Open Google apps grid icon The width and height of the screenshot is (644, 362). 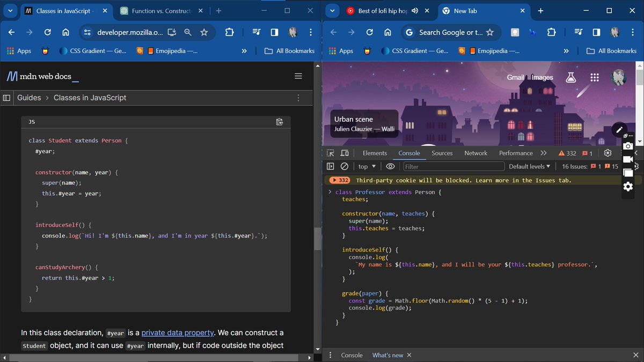[594, 78]
